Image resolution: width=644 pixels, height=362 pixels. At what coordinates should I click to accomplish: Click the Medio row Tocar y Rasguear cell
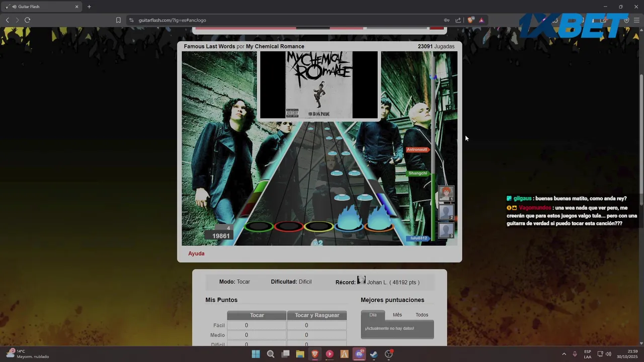point(317,335)
